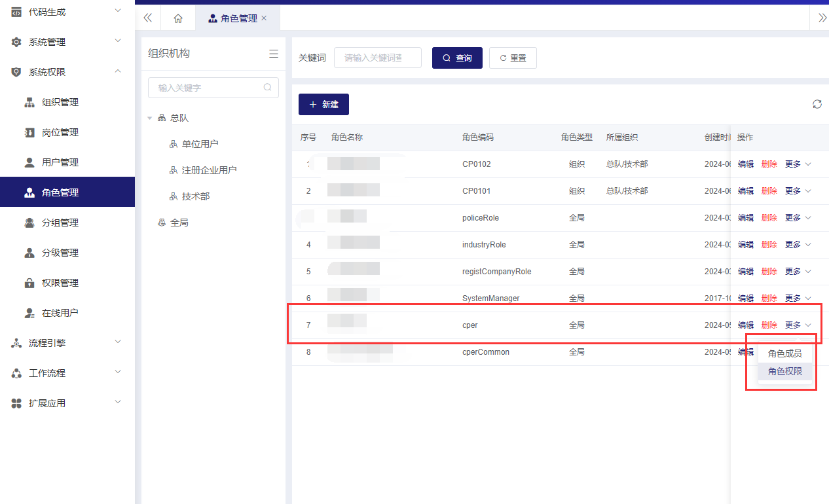Select 全局 in organization tree

point(179,223)
